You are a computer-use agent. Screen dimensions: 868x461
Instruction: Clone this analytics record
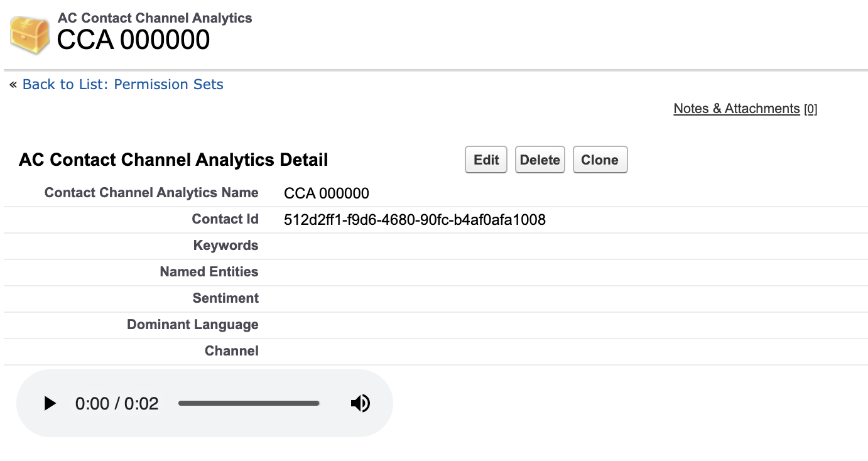[x=600, y=160]
